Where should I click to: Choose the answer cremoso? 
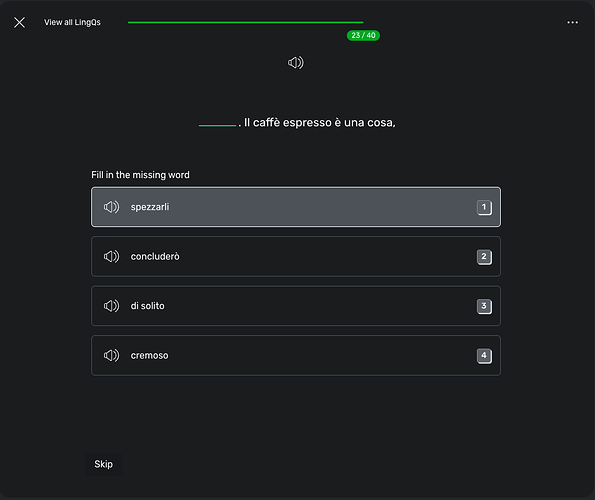(x=296, y=355)
